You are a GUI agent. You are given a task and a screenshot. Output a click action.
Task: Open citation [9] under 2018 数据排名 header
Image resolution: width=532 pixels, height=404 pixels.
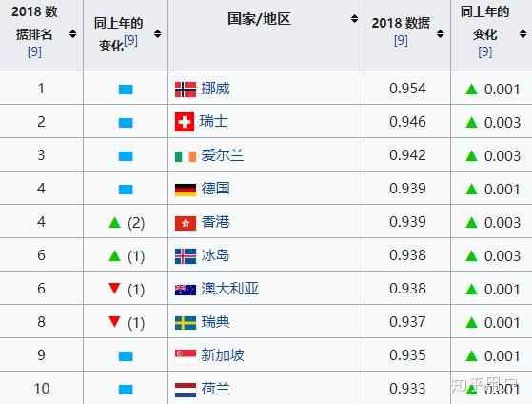pos(34,52)
